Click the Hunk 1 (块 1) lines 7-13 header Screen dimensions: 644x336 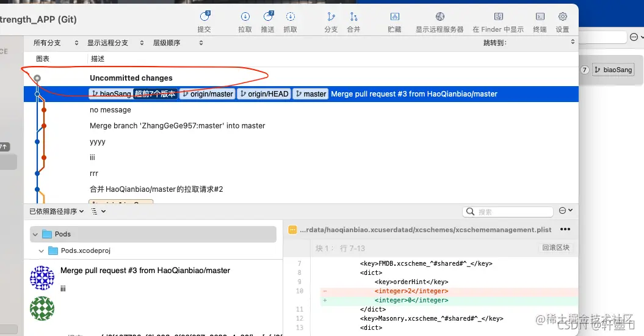click(340, 249)
